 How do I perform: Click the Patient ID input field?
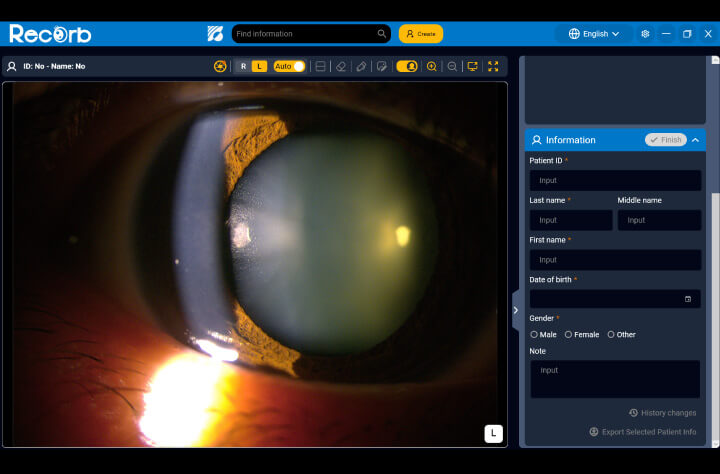615,181
